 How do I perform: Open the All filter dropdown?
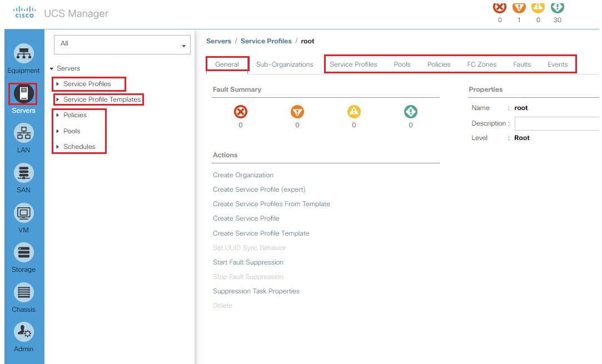point(122,44)
